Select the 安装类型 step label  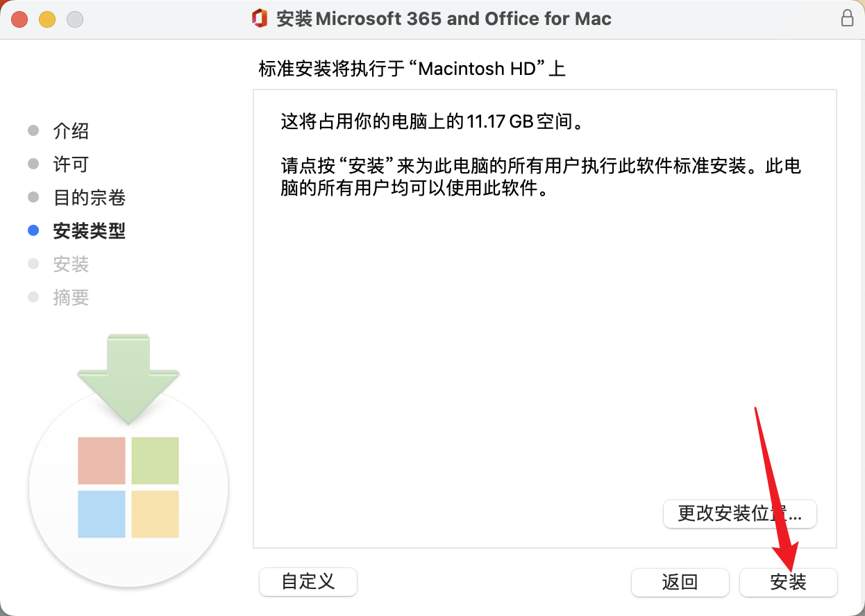tap(89, 231)
